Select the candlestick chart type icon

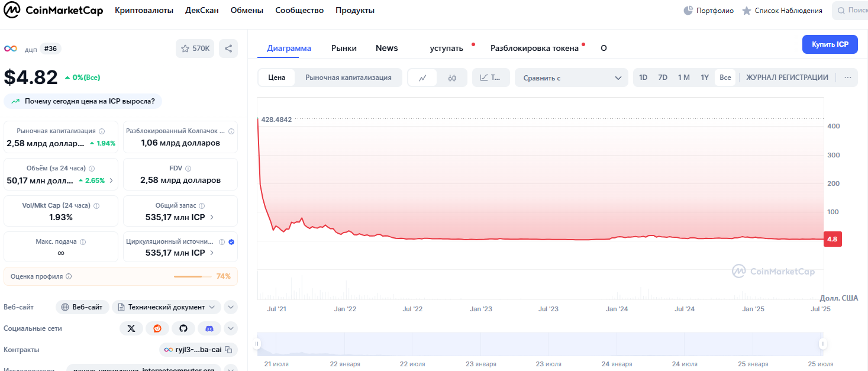point(452,78)
